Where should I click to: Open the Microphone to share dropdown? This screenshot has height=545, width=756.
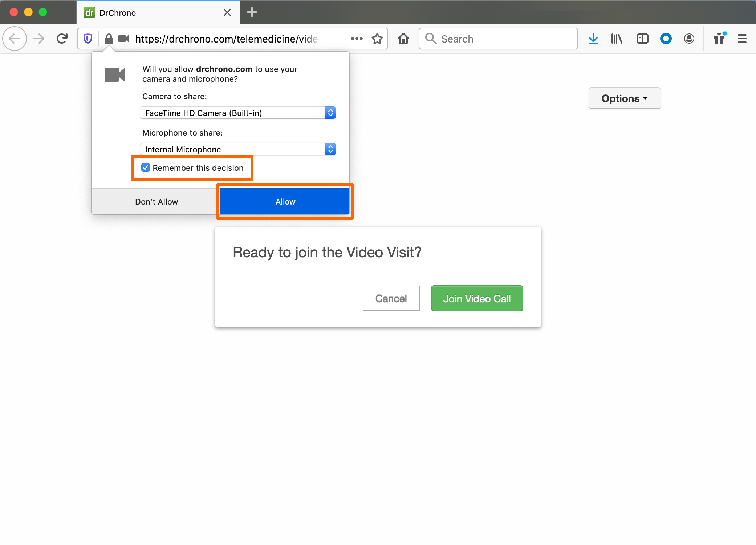(238, 149)
